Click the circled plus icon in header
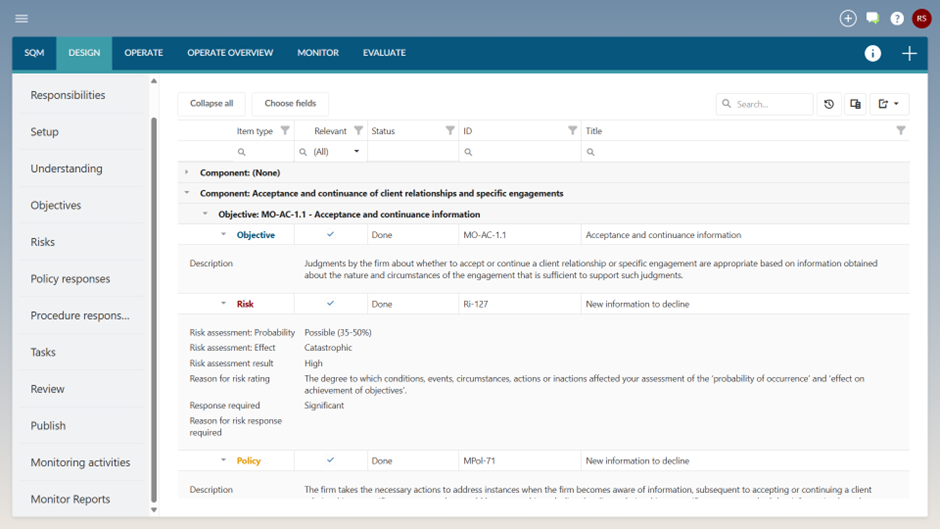 (x=847, y=18)
